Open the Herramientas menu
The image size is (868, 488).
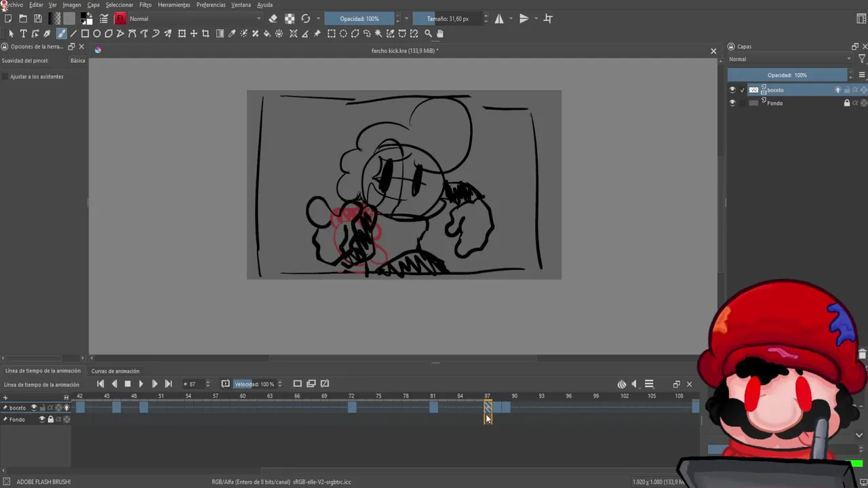(174, 5)
